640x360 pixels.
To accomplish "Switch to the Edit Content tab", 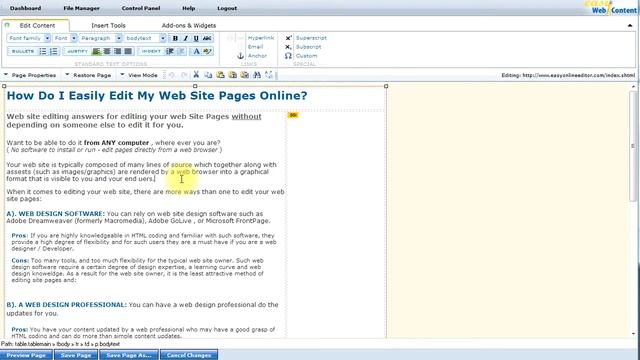I will click(37, 25).
